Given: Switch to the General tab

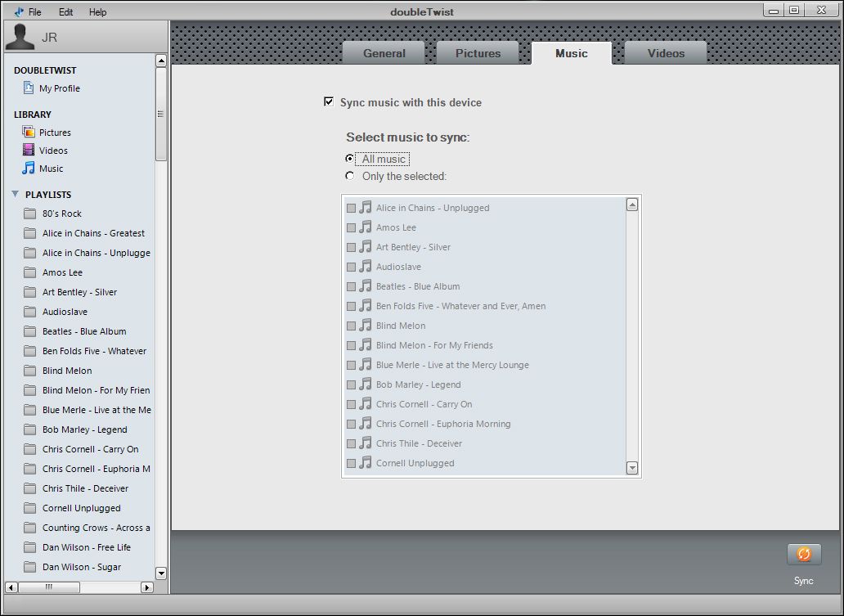Looking at the screenshot, I should pyautogui.click(x=384, y=53).
